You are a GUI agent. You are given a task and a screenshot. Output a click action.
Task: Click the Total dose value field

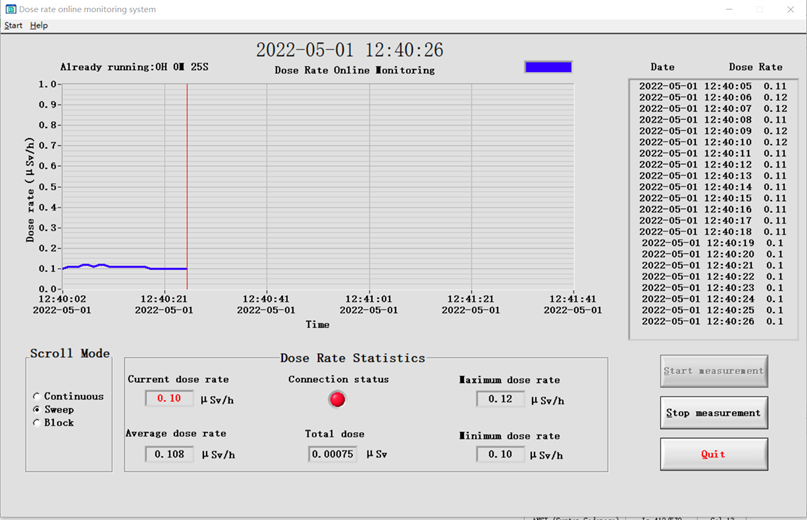[332, 454]
